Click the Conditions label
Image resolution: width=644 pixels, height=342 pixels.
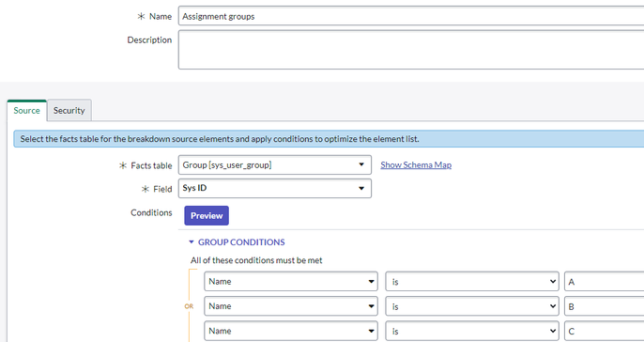(151, 212)
